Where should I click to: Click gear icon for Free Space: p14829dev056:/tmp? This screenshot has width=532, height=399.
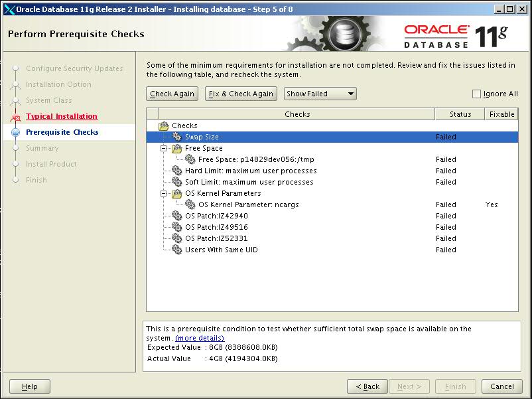click(x=190, y=159)
